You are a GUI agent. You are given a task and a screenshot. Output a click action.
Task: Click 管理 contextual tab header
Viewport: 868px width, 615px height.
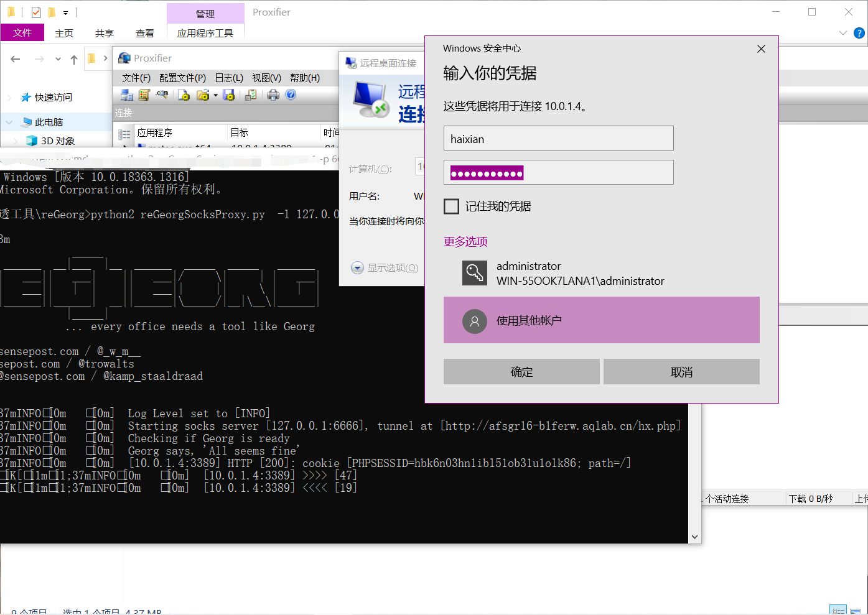point(205,14)
